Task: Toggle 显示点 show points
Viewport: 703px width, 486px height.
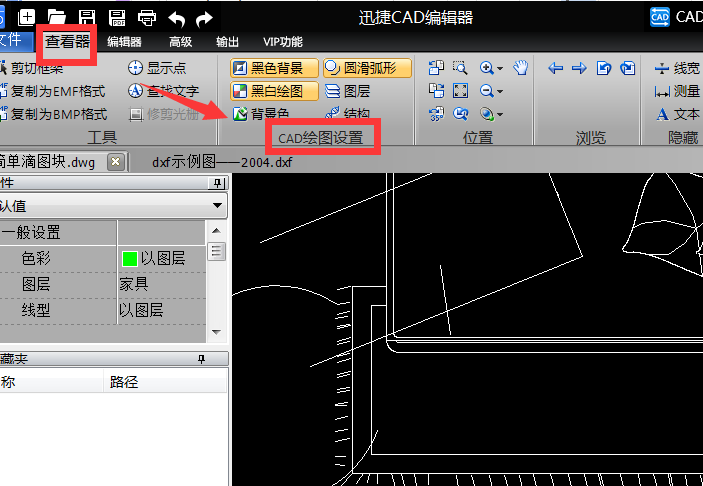Action: pos(157,68)
